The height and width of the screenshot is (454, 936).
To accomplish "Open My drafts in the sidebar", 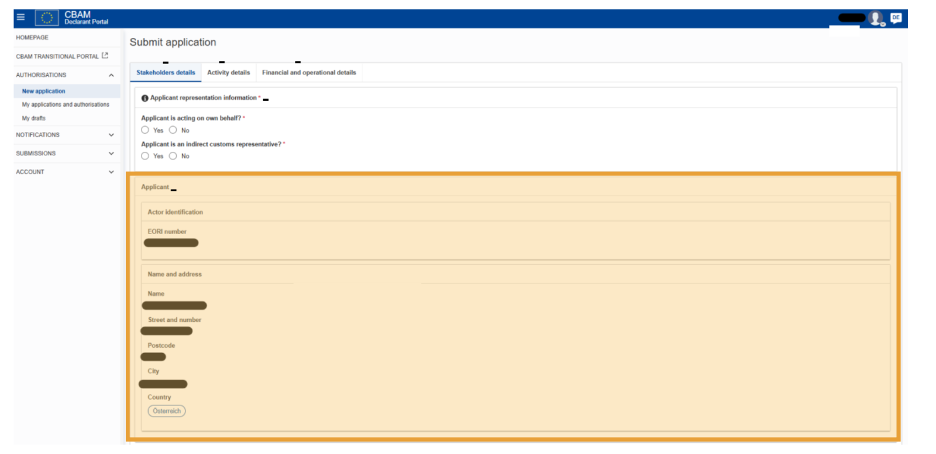I will 33,117.
